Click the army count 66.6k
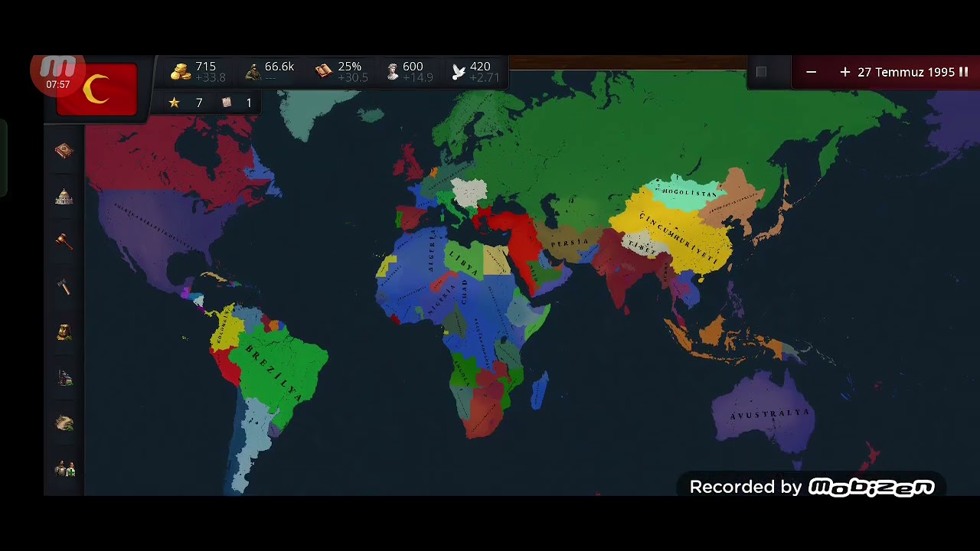 279,67
